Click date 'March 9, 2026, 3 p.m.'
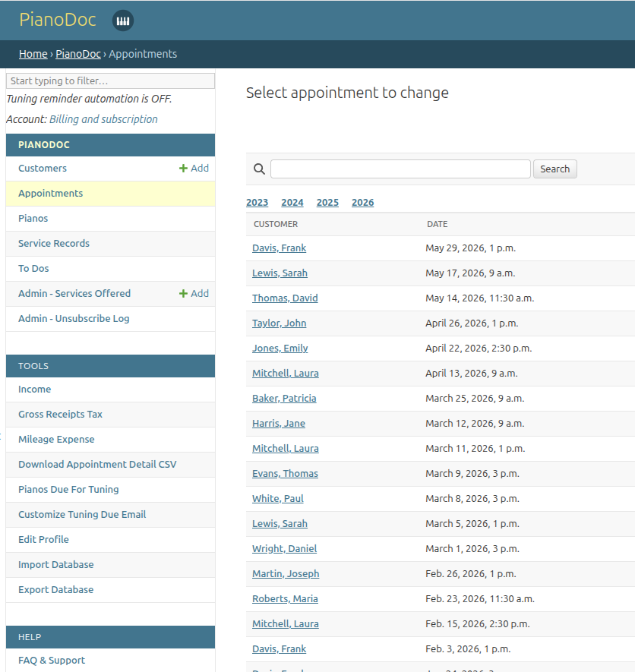This screenshot has height=672, width=635. (x=472, y=474)
